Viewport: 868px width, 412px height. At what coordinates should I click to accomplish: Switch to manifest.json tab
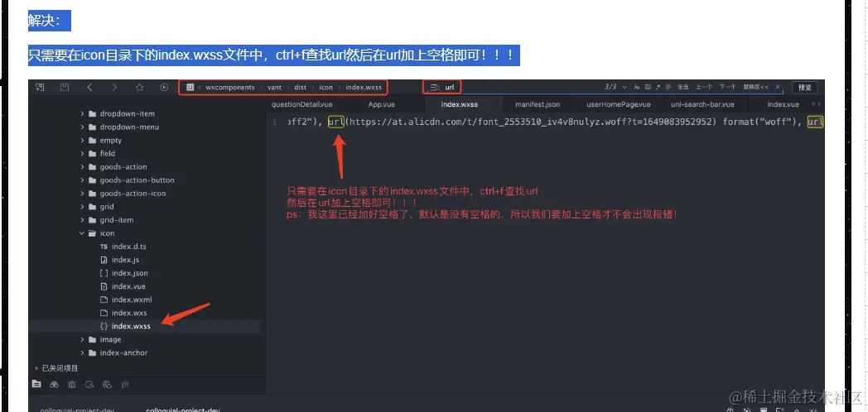click(538, 104)
